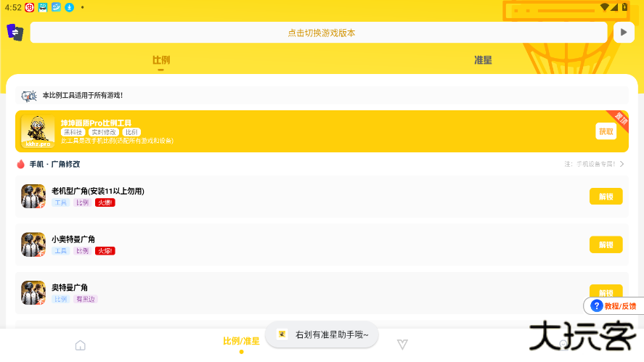Click the 比例 tag on the yellow banner

click(131, 132)
